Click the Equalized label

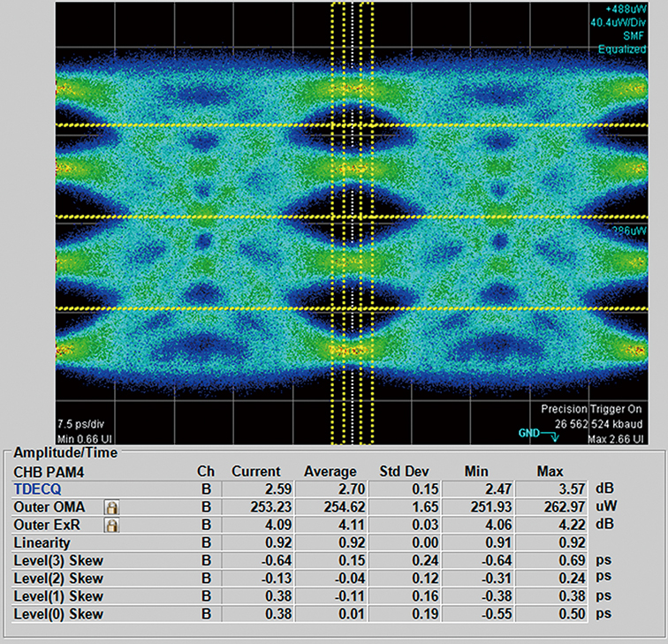click(x=622, y=49)
